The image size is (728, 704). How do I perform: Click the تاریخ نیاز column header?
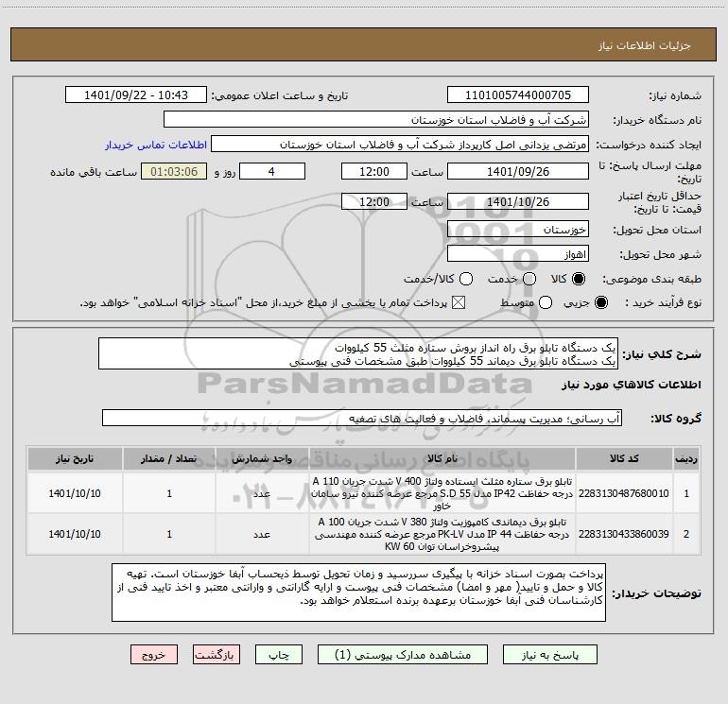pyautogui.click(x=75, y=459)
